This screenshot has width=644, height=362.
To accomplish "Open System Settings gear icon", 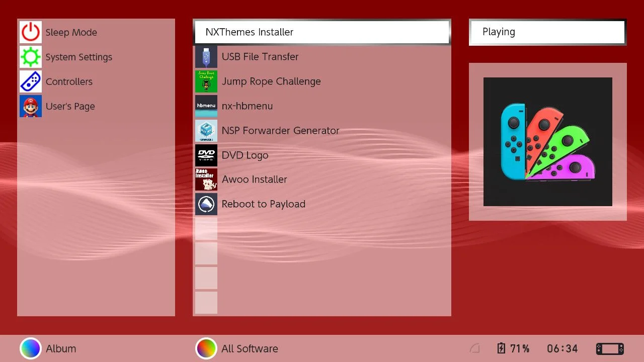I will tap(31, 57).
